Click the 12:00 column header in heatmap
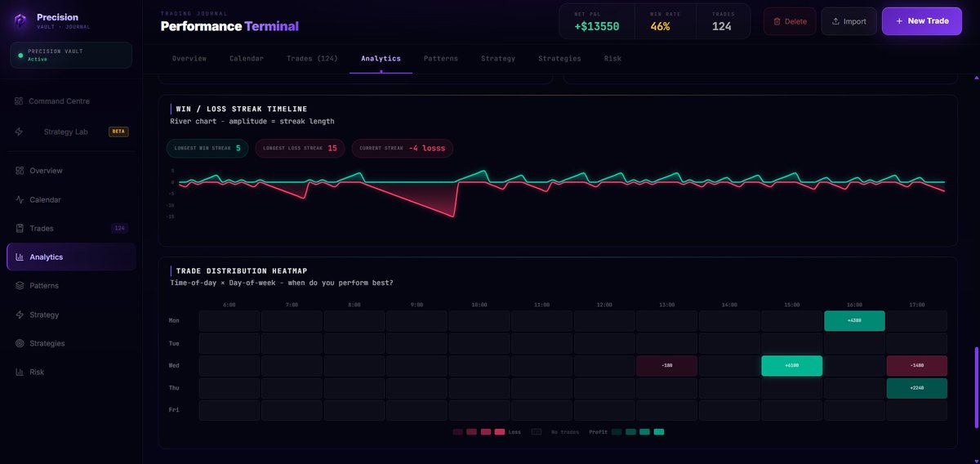The width and height of the screenshot is (980, 464). pos(604,305)
